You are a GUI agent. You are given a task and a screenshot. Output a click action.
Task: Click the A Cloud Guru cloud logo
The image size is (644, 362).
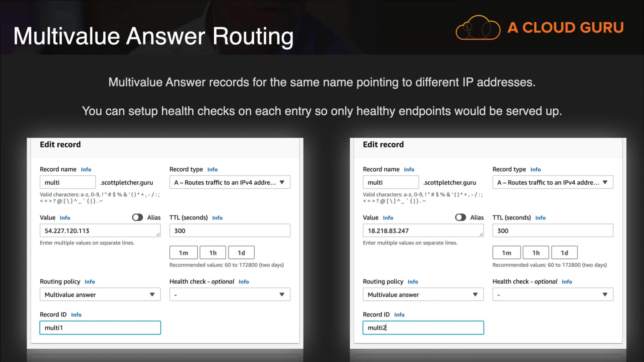[478, 28]
